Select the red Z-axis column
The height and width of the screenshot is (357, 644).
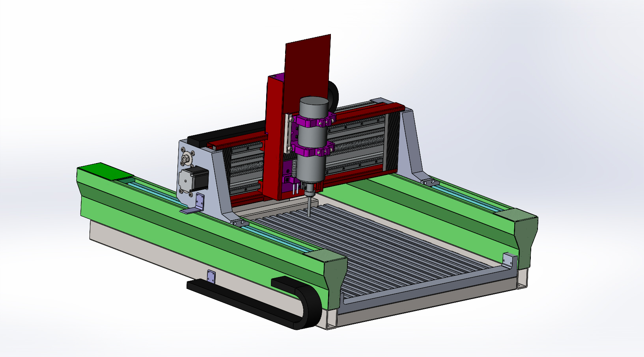[274, 138]
